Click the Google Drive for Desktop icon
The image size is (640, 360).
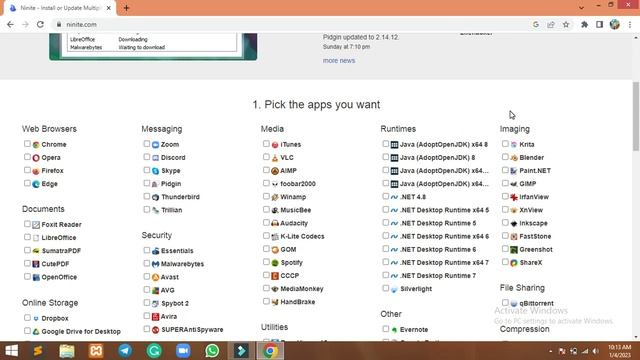36,331
